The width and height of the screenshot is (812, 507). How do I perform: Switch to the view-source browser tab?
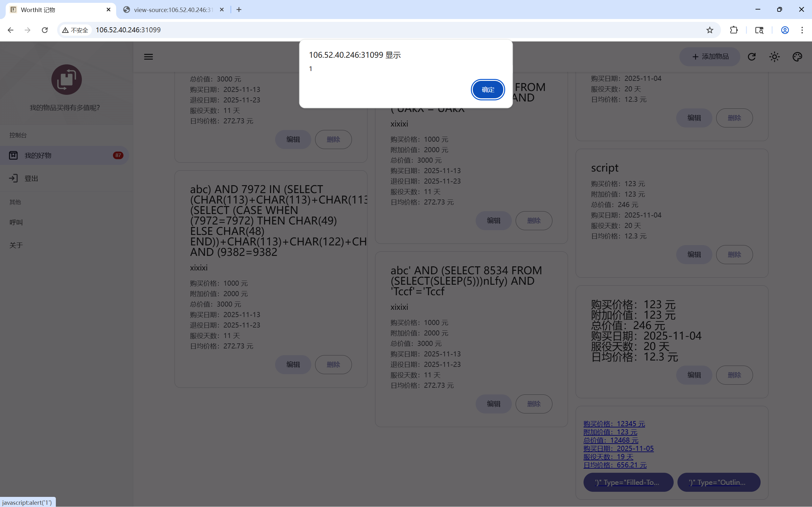click(173, 10)
